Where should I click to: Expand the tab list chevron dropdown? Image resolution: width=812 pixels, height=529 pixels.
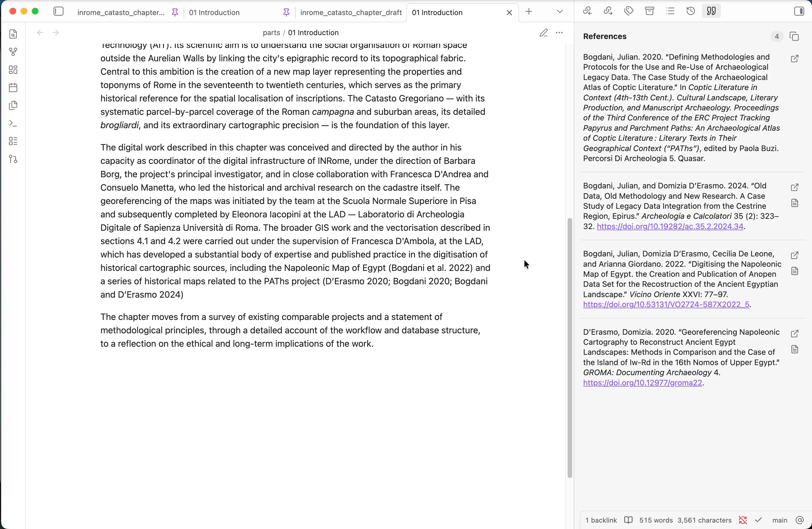click(x=560, y=12)
